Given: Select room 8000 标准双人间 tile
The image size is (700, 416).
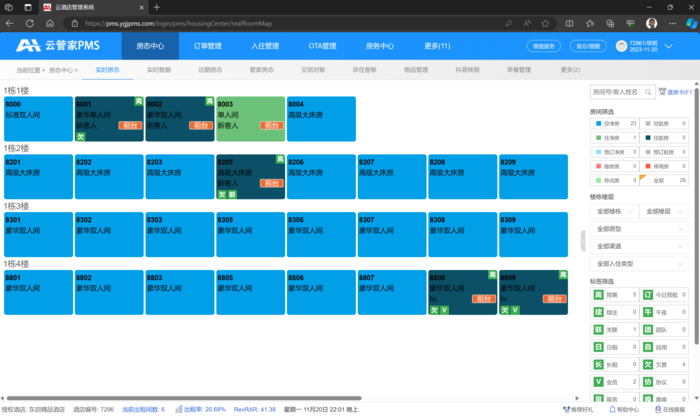Looking at the screenshot, I should point(38,119).
